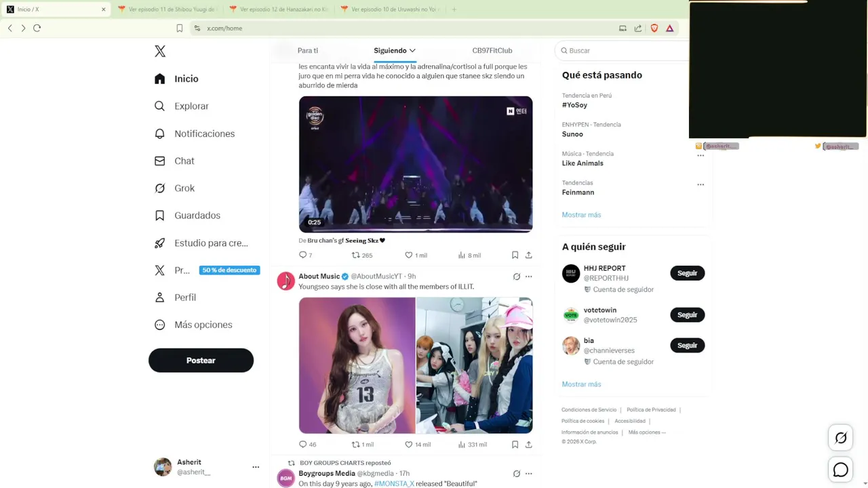The height and width of the screenshot is (488, 868).
Task: Open footer Más opciones dropdown
Action: 647,432
